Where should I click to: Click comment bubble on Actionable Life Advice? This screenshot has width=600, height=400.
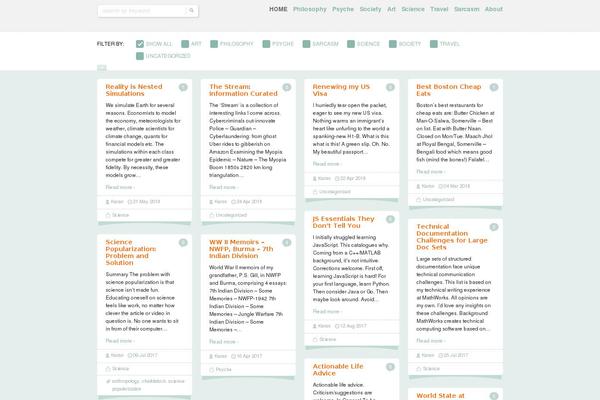pyautogui.click(x=390, y=367)
